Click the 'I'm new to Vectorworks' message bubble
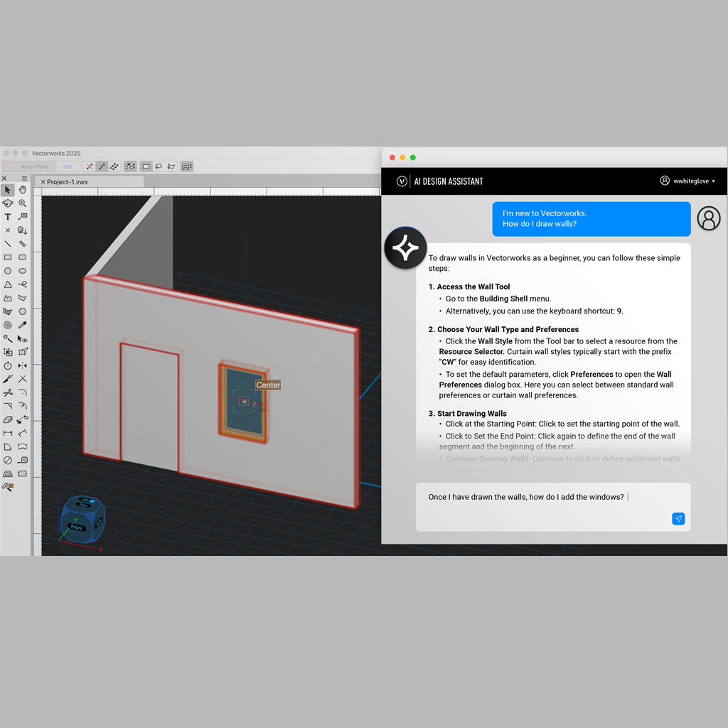 tap(591, 219)
